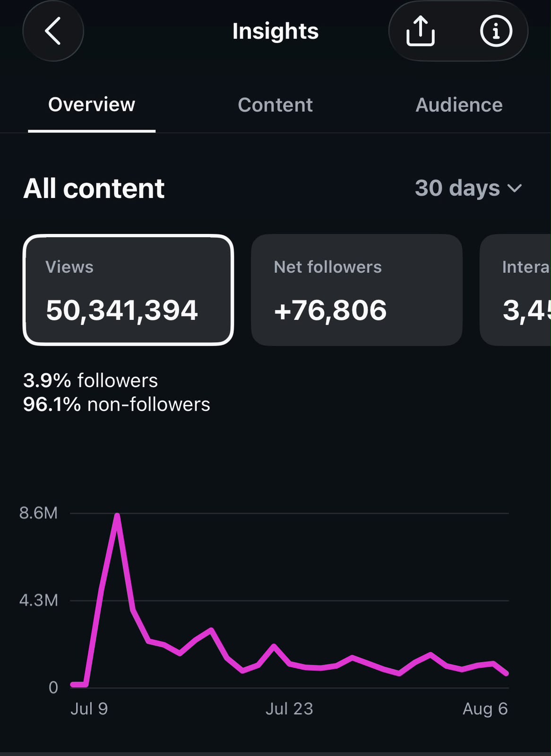The width and height of the screenshot is (551, 756).
Task: Click the Aug 6 end of chart line
Action: tap(507, 673)
